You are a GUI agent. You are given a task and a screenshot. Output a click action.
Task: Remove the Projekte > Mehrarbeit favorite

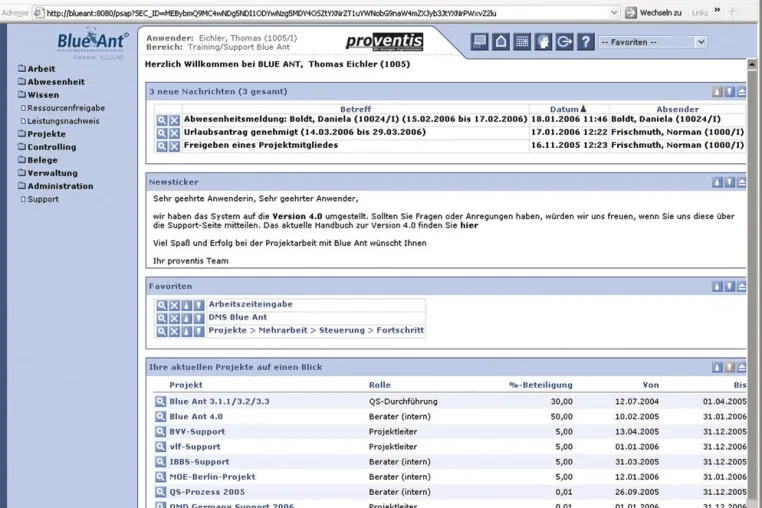click(x=174, y=332)
